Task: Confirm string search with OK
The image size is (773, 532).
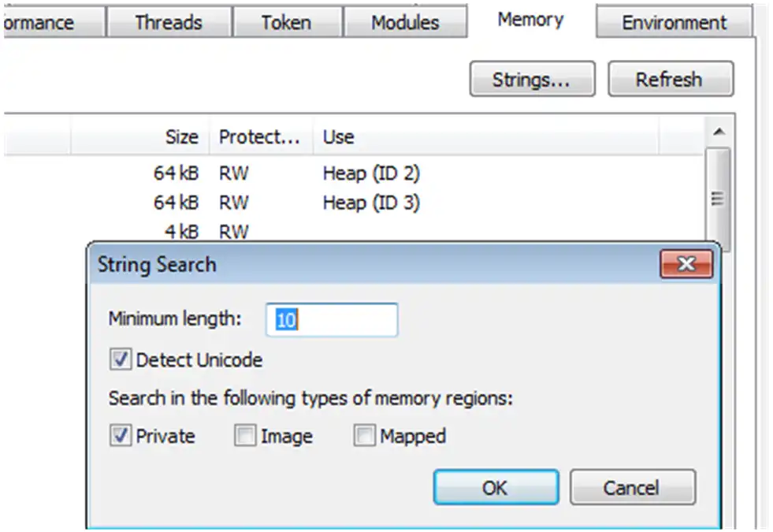Action: pyautogui.click(x=496, y=487)
